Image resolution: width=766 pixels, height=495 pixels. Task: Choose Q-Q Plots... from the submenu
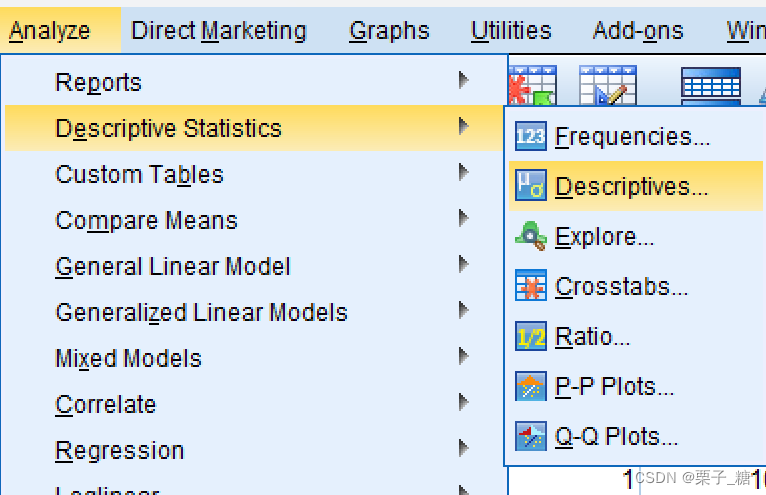coord(636,436)
